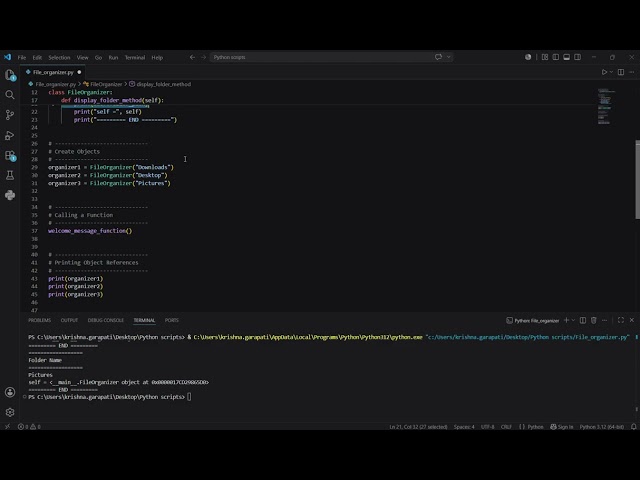Viewport: 640px width, 480px height.
Task: Expand the new terminal launch profile dropdown
Action: click(x=573, y=320)
